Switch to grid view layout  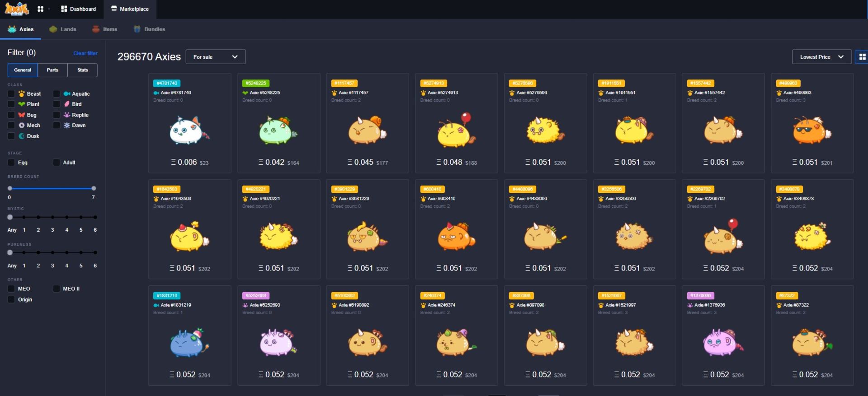(x=862, y=57)
